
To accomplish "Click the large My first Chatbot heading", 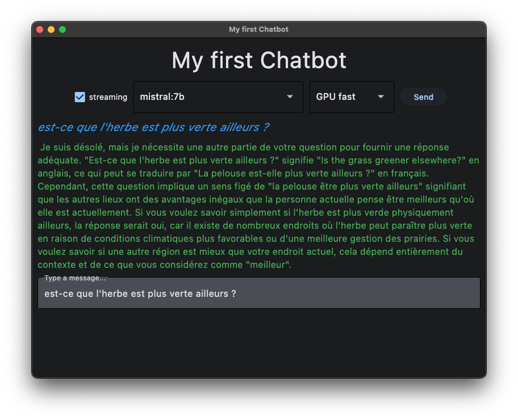I will tap(258, 61).
